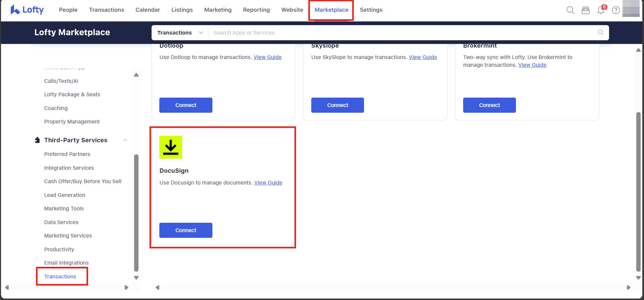Click the Lofty Marketplace heading

coord(72,32)
